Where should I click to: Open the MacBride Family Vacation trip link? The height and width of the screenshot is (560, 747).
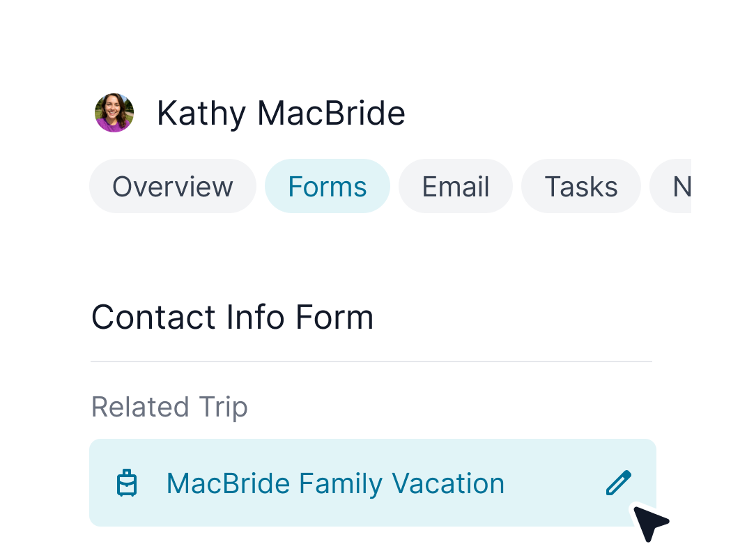point(335,483)
